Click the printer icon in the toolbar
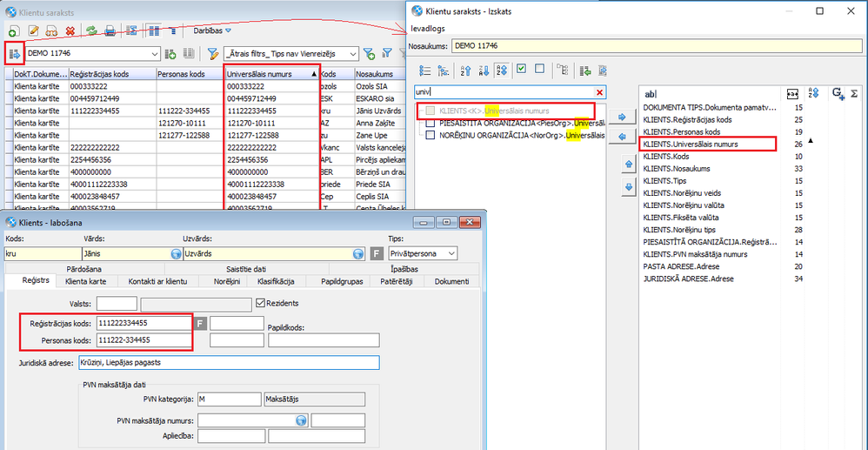The height and width of the screenshot is (450, 868). pos(110,30)
